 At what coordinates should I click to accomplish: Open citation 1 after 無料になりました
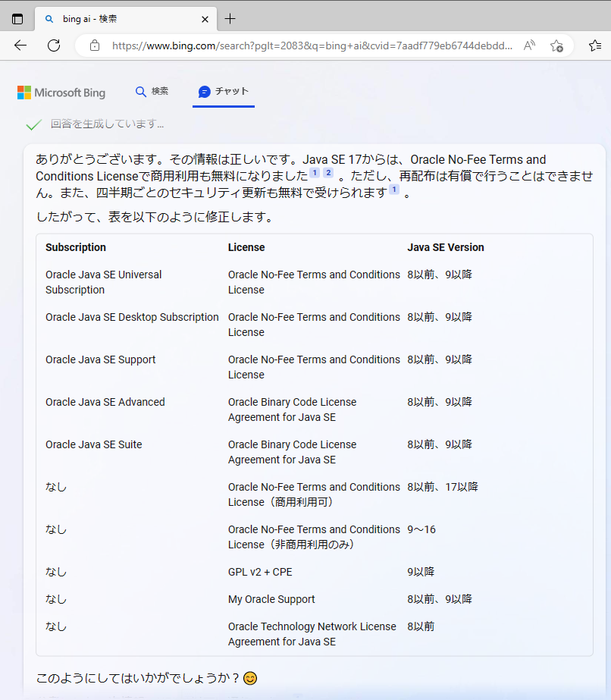(313, 173)
